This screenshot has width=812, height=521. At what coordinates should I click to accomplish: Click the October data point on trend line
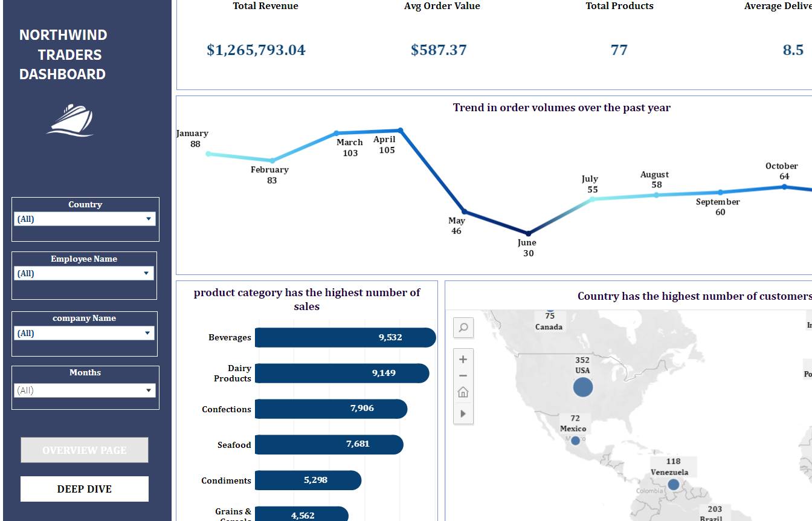[x=784, y=187]
